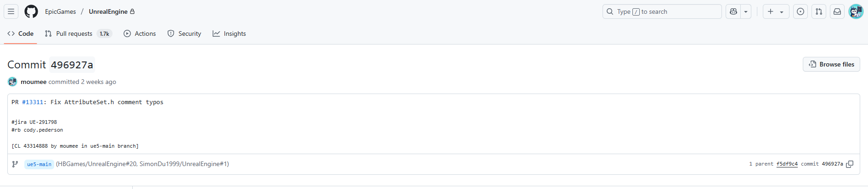Open PR #13311 link
The width and height of the screenshot is (868, 189).
pyautogui.click(x=33, y=102)
